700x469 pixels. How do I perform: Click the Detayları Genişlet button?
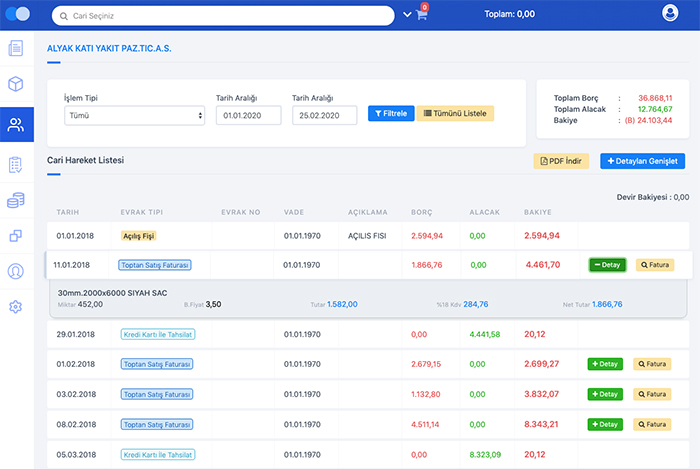[x=642, y=161]
